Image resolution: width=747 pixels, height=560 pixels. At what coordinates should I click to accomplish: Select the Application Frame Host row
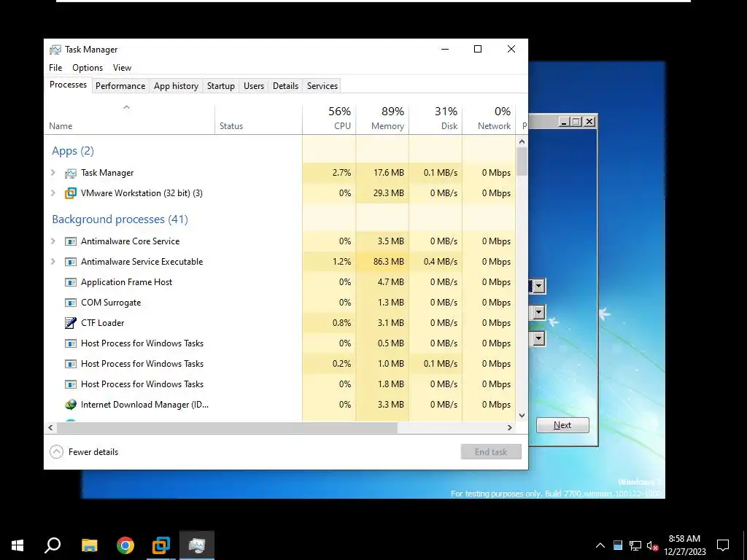point(281,282)
